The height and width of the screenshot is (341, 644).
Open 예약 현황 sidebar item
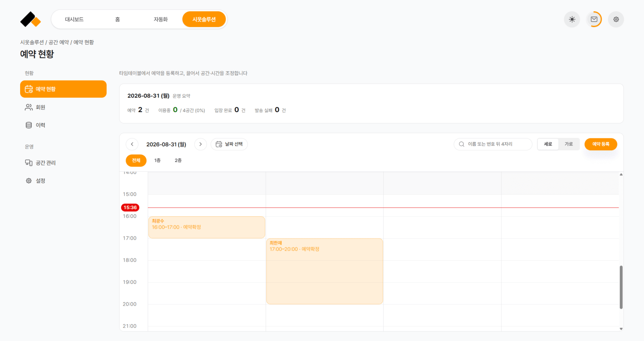pyautogui.click(x=63, y=89)
